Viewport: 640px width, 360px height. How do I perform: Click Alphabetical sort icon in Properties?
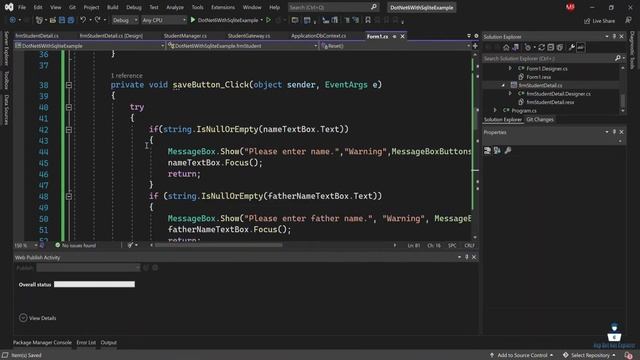click(x=497, y=151)
